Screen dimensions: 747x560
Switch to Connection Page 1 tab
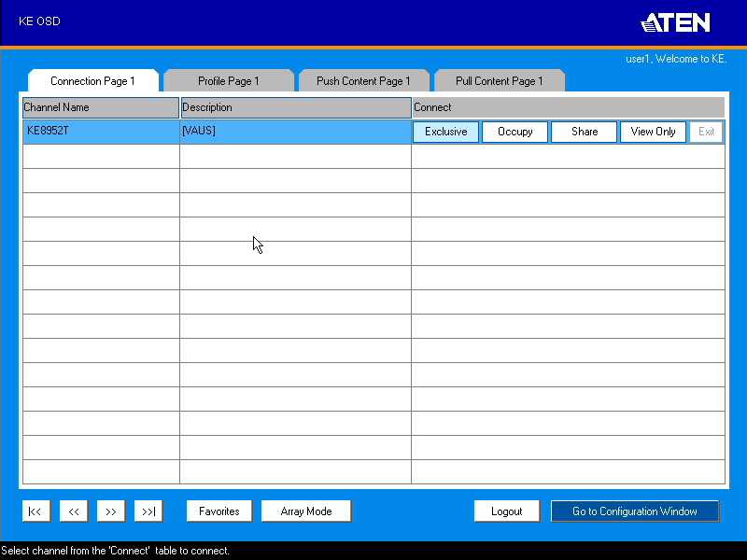point(92,81)
